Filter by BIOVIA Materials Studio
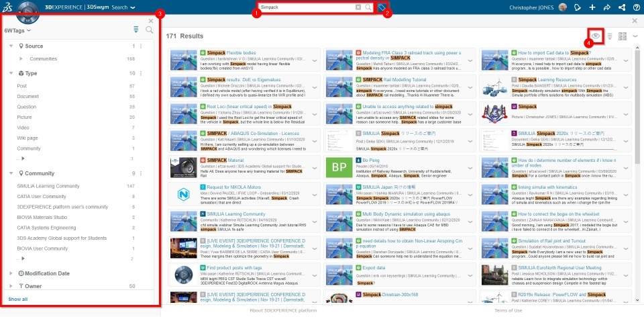644x317 pixels. tap(42, 217)
